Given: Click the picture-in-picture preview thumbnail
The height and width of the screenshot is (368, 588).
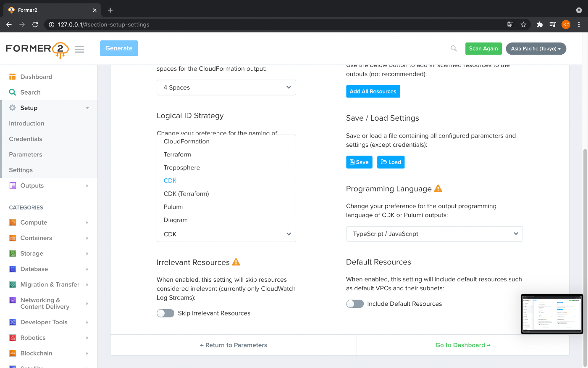Looking at the screenshot, I should click(x=552, y=314).
